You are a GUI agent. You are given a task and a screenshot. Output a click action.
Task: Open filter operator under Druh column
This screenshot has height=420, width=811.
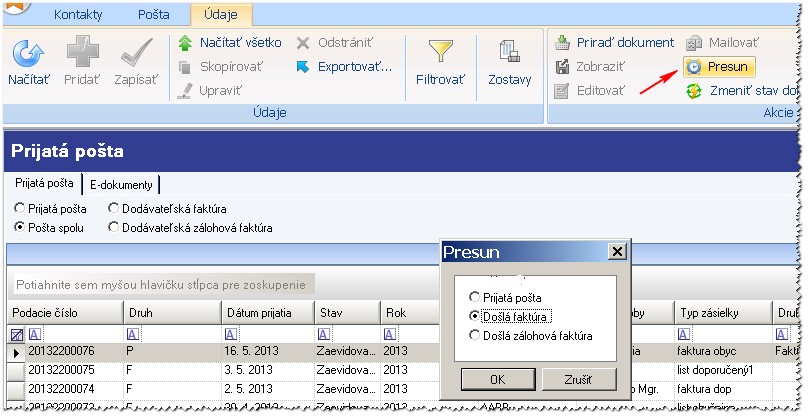point(133,334)
